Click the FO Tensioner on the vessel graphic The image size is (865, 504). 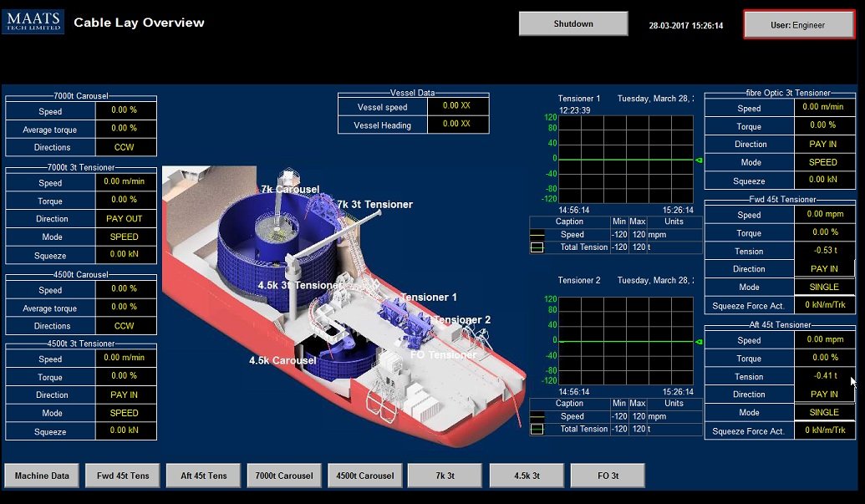[443, 354]
